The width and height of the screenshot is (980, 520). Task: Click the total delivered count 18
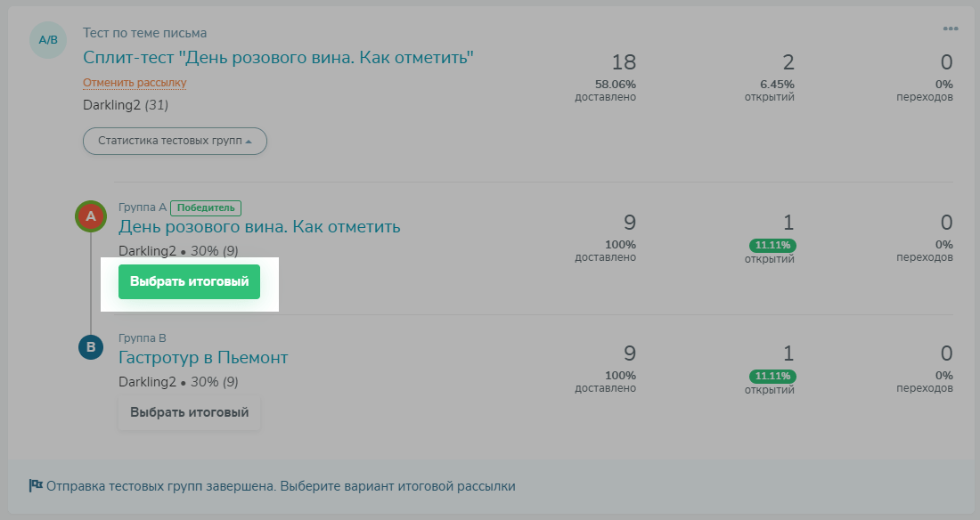click(x=624, y=62)
